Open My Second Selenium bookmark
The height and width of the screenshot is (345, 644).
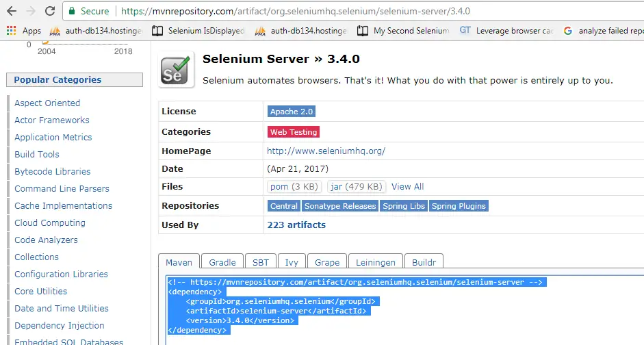[x=403, y=31]
